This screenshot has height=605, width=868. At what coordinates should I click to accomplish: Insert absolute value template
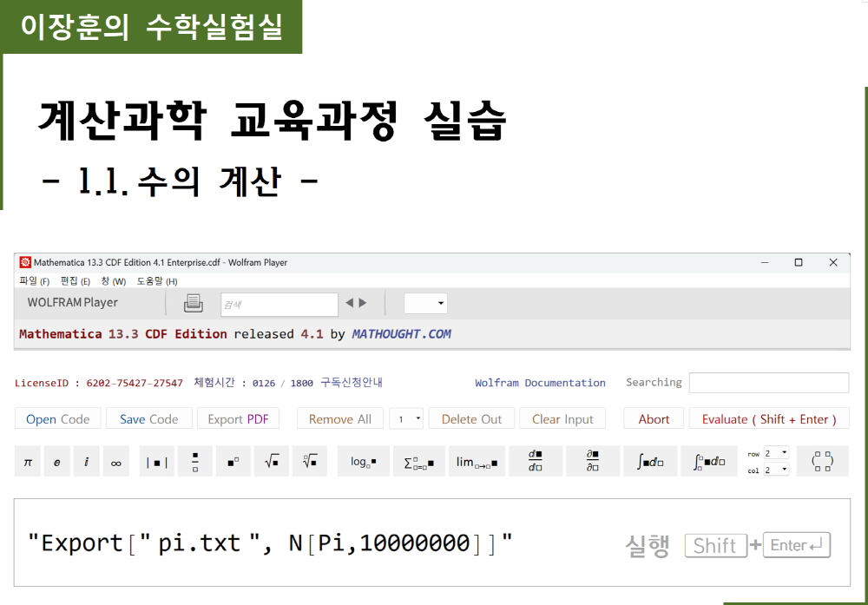(156, 462)
